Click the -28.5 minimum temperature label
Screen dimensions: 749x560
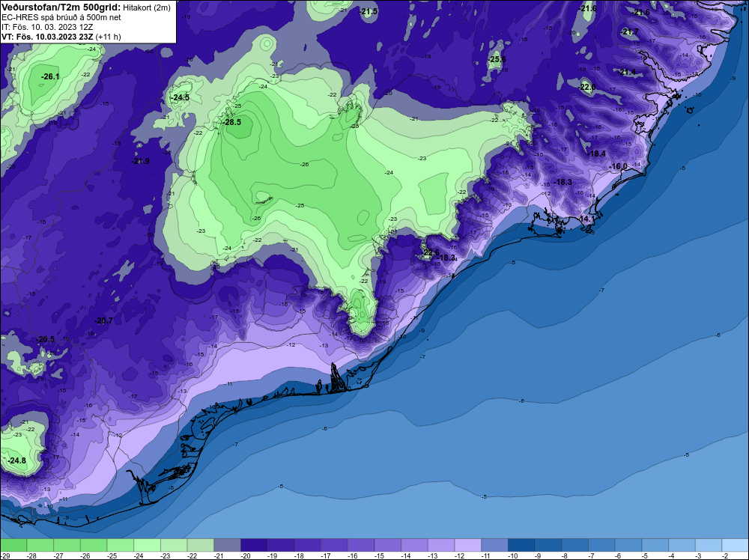click(232, 122)
